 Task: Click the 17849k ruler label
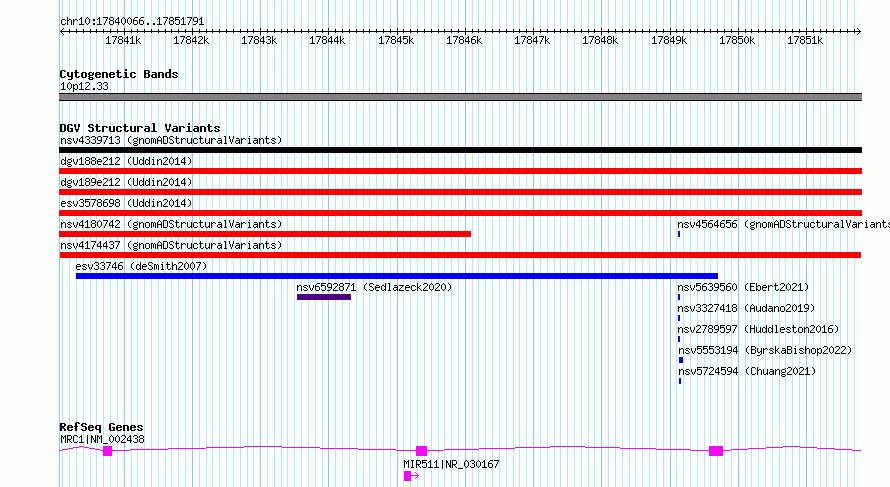669,40
